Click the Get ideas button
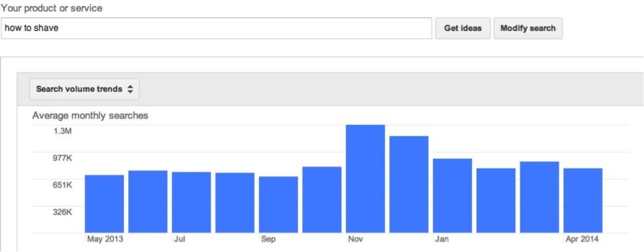Image resolution: width=644 pixels, height=252 pixels. coord(463,28)
